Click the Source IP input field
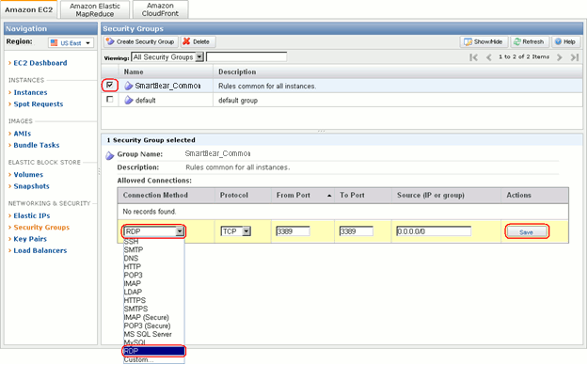Image resolution: width=588 pixels, height=365 pixels. 434,231
